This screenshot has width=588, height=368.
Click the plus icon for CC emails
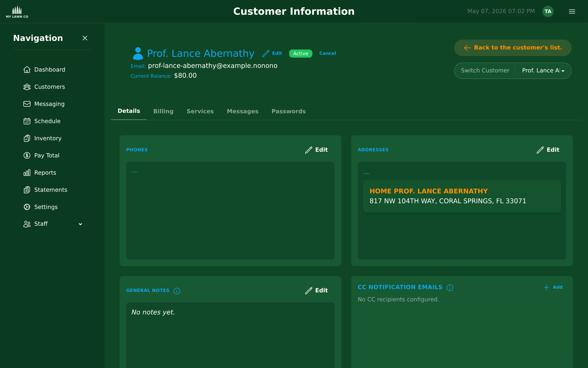coord(546,287)
